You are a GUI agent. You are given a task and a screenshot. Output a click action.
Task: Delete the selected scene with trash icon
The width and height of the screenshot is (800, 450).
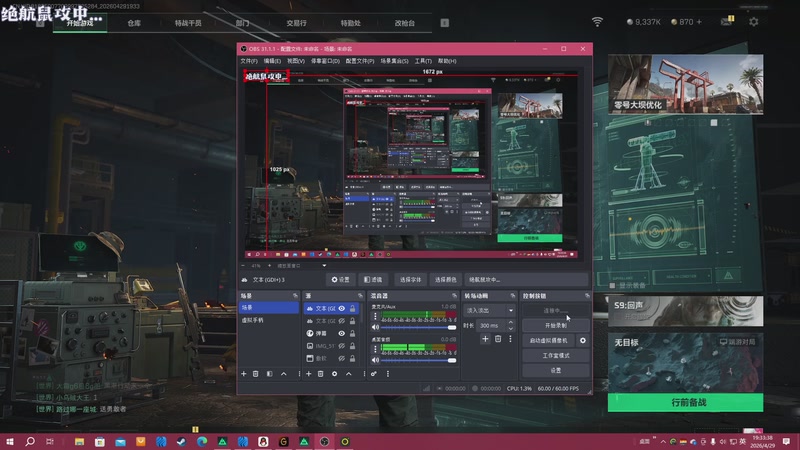[256, 374]
